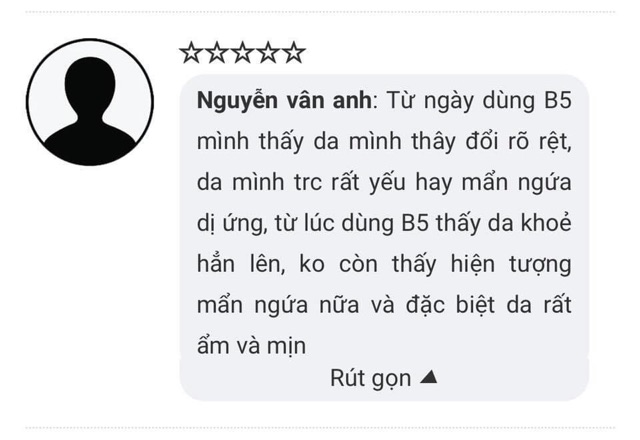Open reviewer name "Nguyễn vân anh"
This screenshot has height=440, width=640.
point(284,101)
